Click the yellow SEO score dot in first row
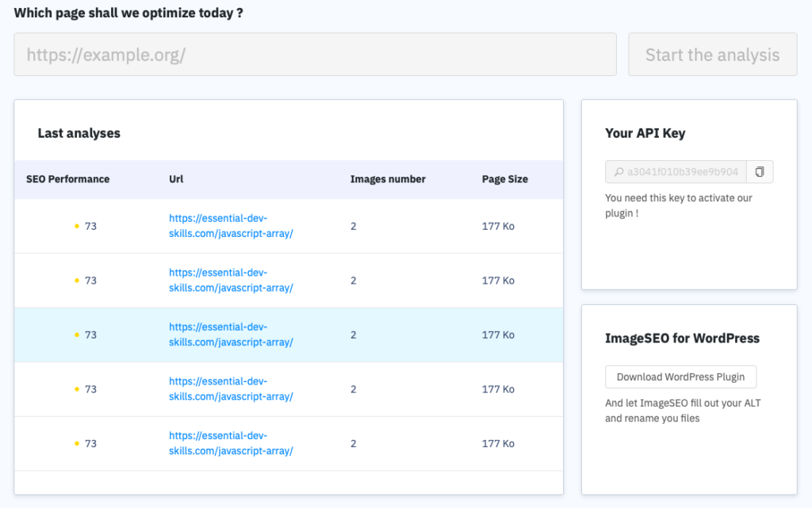The width and height of the screenshot is (812, 508). point(76,225)
